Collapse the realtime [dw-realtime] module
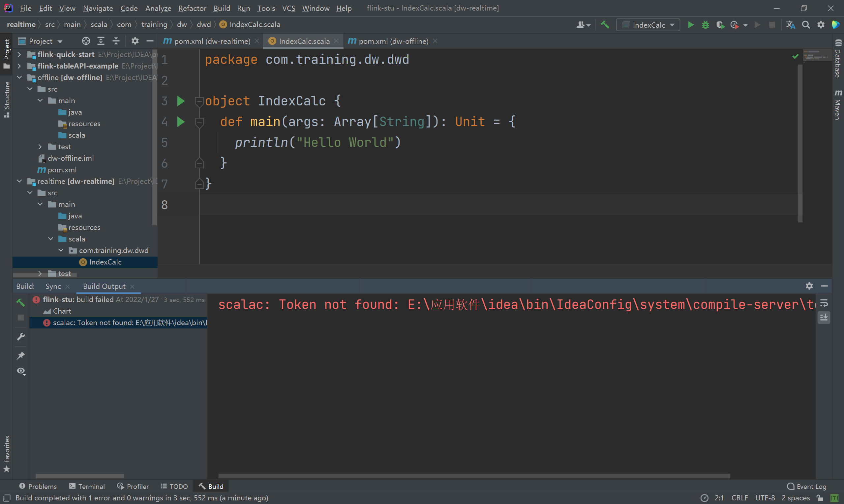Viewport: 844px width, 504px height. click(x=19, y=181)
